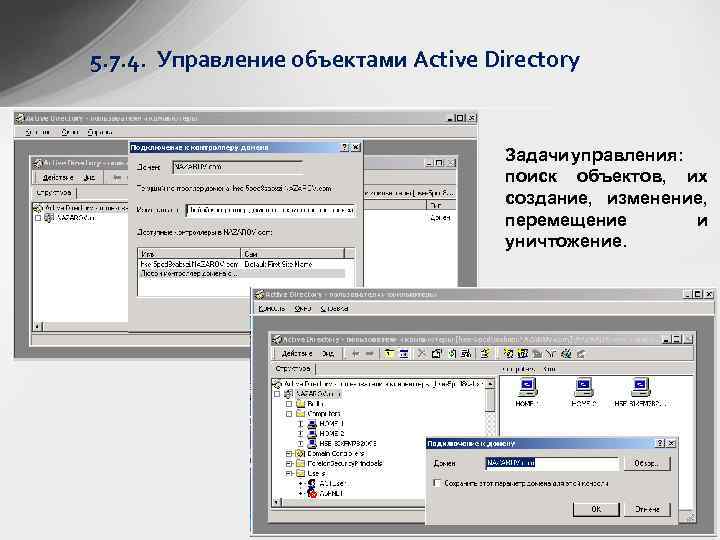Toggle the show/hide console tree toolbar icon
Screen dimensions: 720x540
click(x=404, y=354)
